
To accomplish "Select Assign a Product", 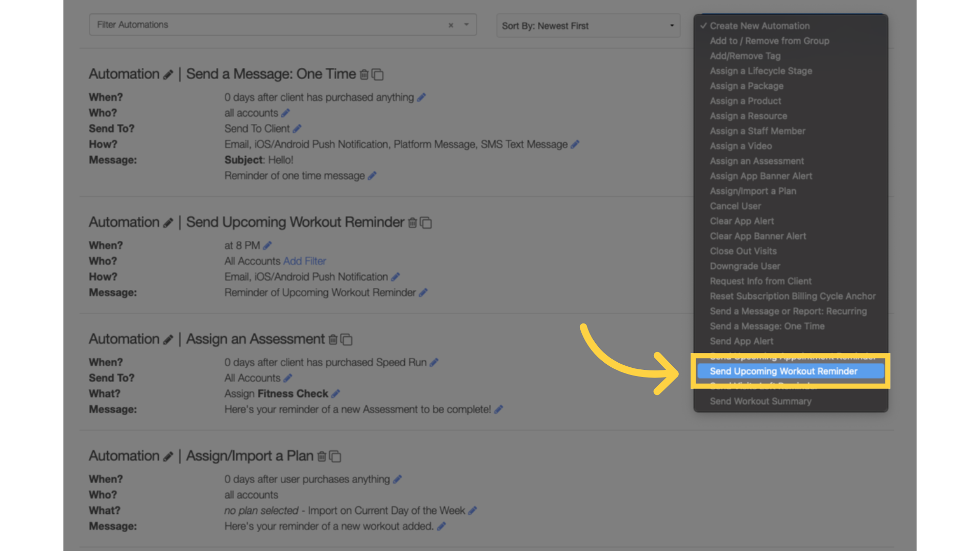I will pos(791,101).
